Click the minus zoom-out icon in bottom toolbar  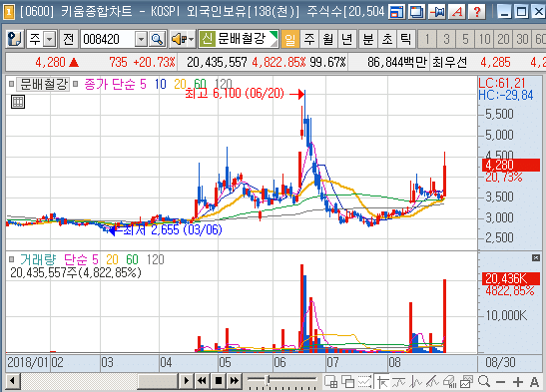[500, 382]
